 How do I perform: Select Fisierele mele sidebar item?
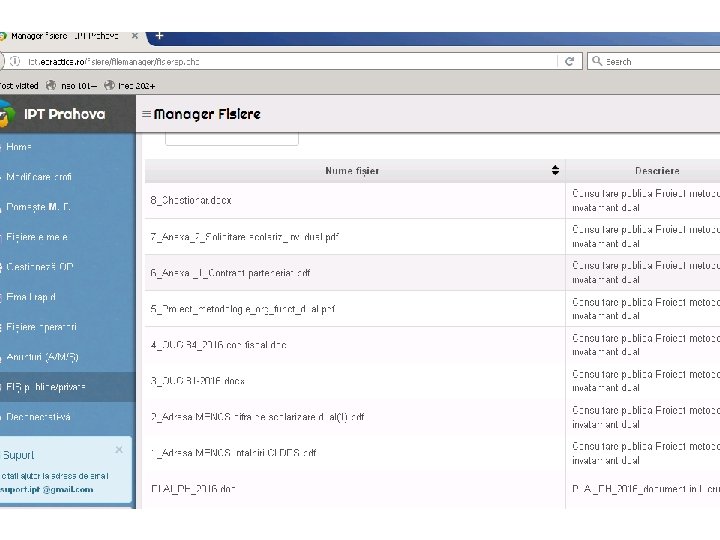37,237
